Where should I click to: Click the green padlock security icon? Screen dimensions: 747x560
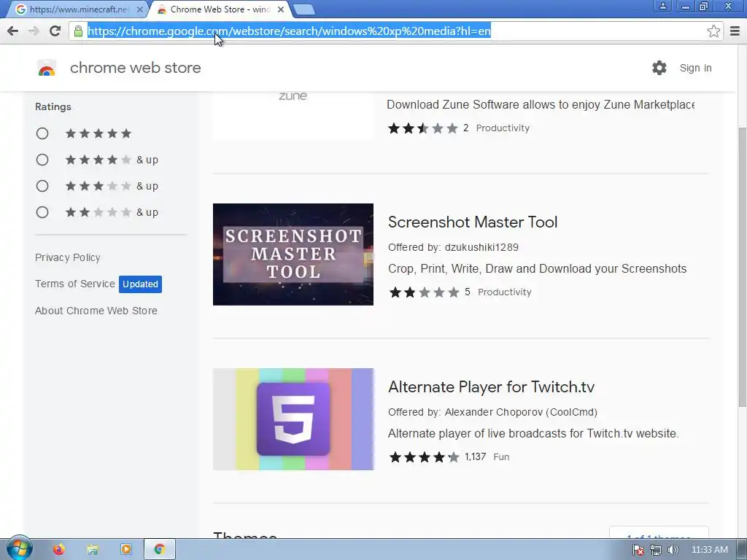(78, 31)
